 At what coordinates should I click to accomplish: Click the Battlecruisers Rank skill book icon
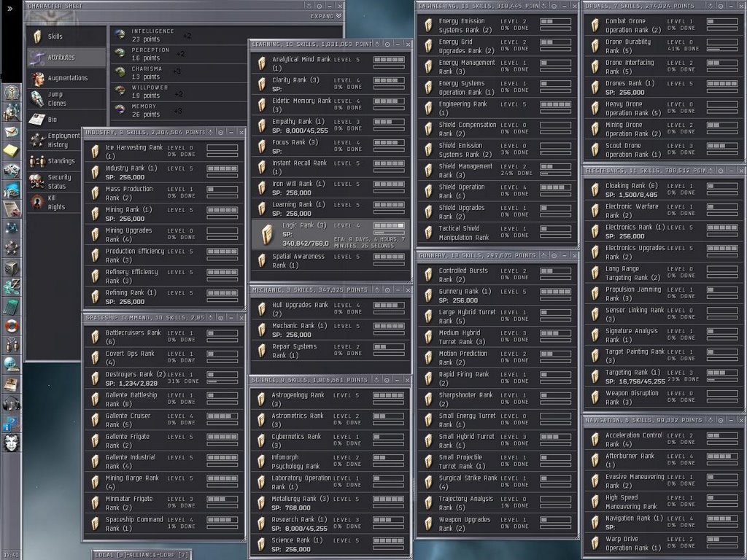pyautogui.click(x=96, y=337)
